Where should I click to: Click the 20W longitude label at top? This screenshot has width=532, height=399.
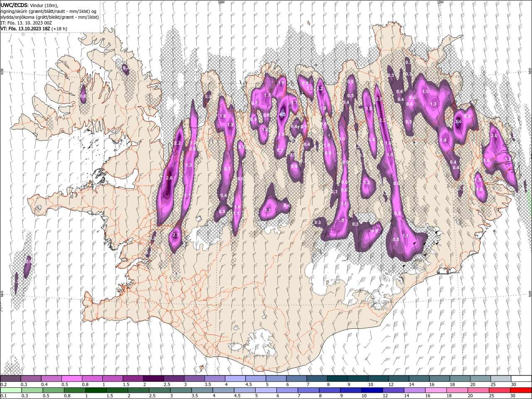221,2
